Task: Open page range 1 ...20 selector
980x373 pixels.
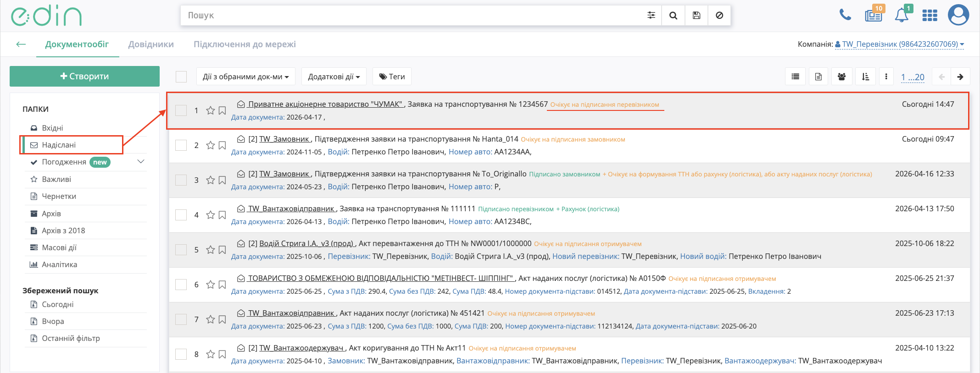Action: [x=913, y=77]
